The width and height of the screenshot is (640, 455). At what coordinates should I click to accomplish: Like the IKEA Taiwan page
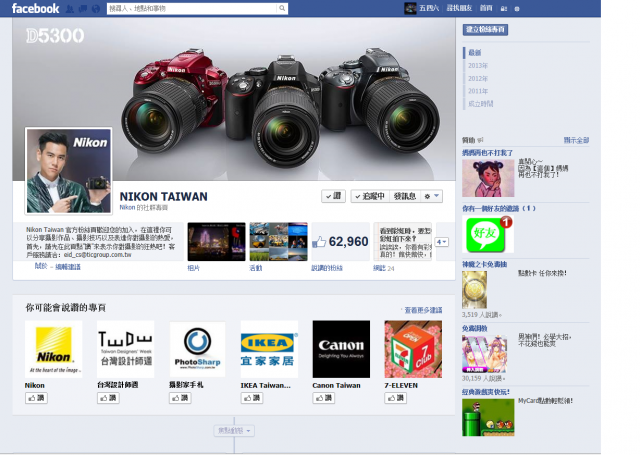pos(252,398)
